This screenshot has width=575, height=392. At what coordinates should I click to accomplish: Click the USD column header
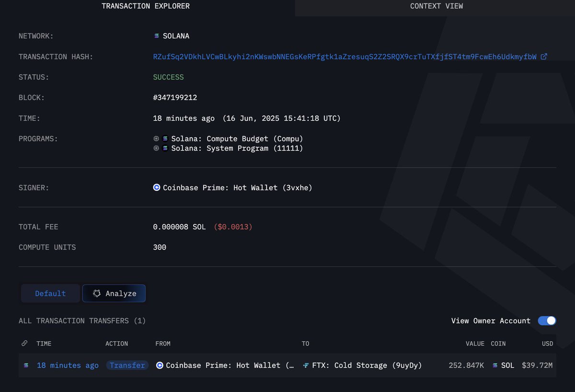point(547,344)
